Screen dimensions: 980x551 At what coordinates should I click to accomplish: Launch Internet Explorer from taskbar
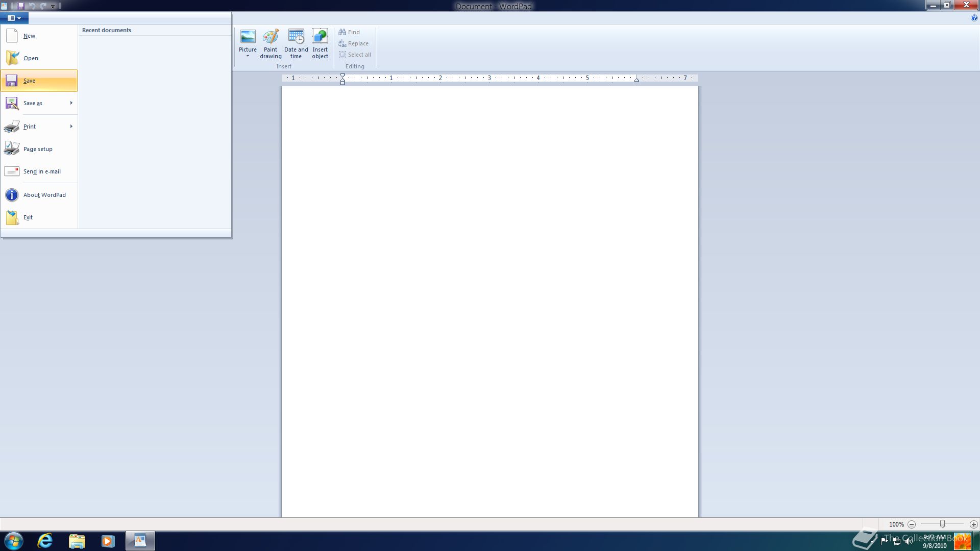[45, 541]
